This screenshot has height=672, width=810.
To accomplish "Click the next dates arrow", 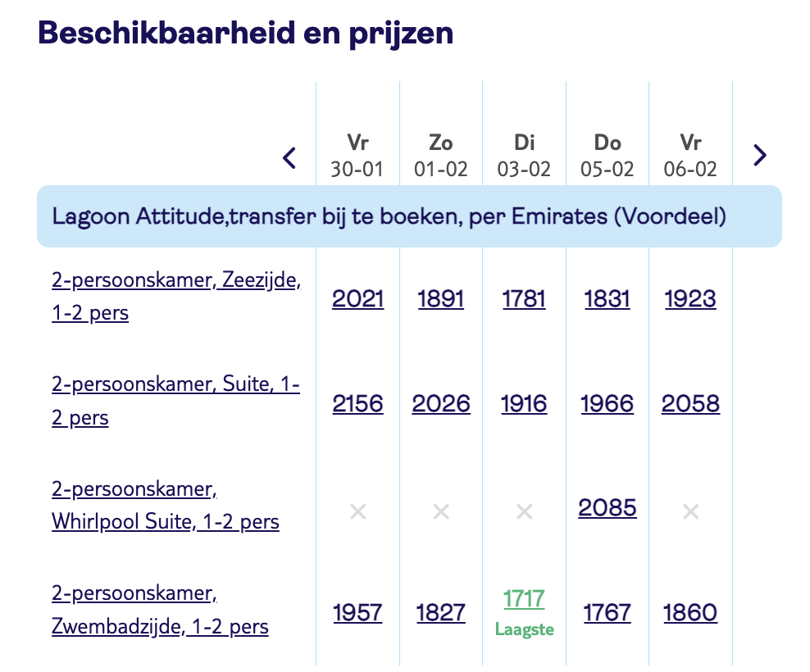I will pyautogui.click(x=760, y=155).
